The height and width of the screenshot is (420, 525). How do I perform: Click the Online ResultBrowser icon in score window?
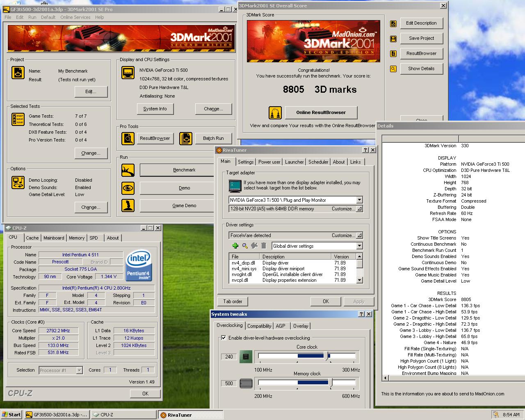point(275,112)
